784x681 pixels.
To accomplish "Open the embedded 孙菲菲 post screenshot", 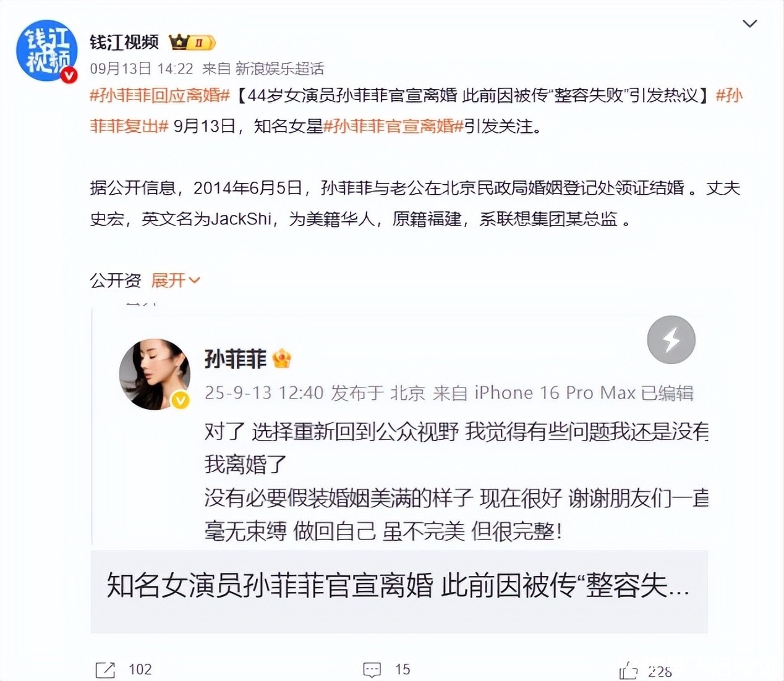I will click(399, 428).
